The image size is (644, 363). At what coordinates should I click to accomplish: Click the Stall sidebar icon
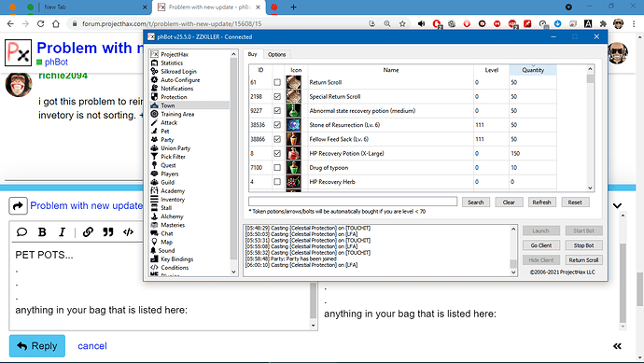(154, 208)
